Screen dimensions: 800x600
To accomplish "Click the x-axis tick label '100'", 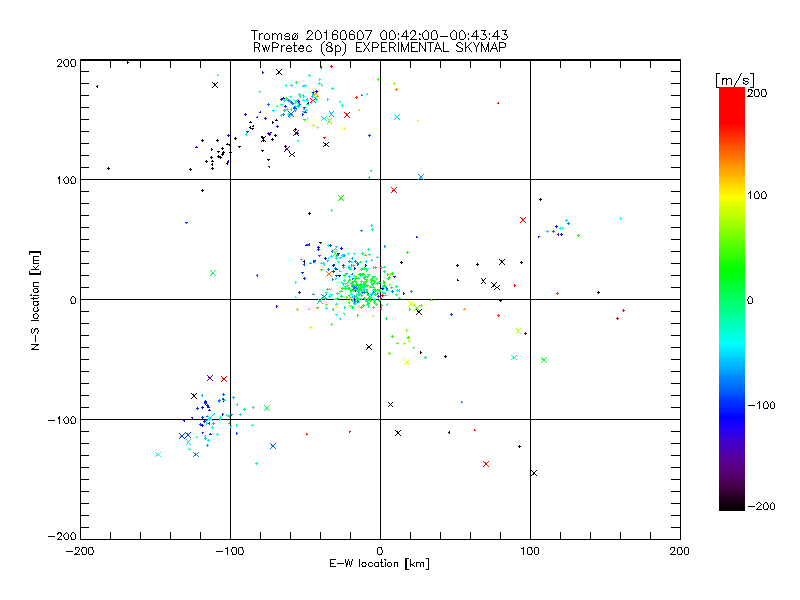I will coord(530,551).
